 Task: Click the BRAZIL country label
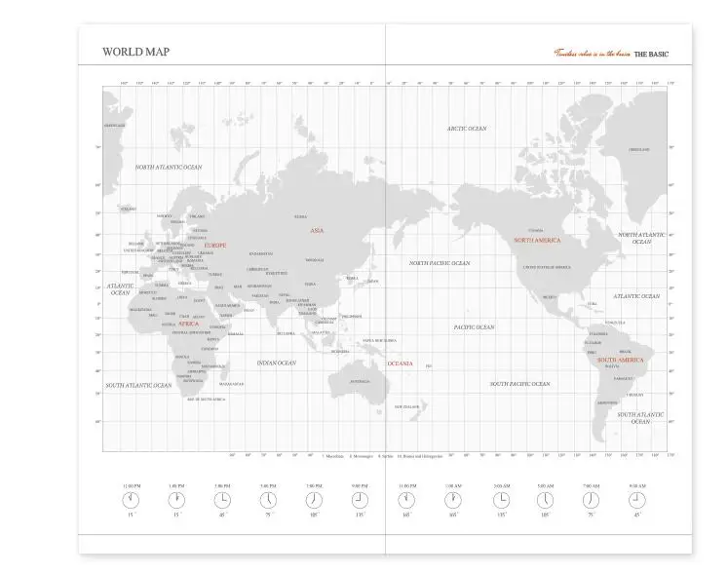[x=625, y=352]
